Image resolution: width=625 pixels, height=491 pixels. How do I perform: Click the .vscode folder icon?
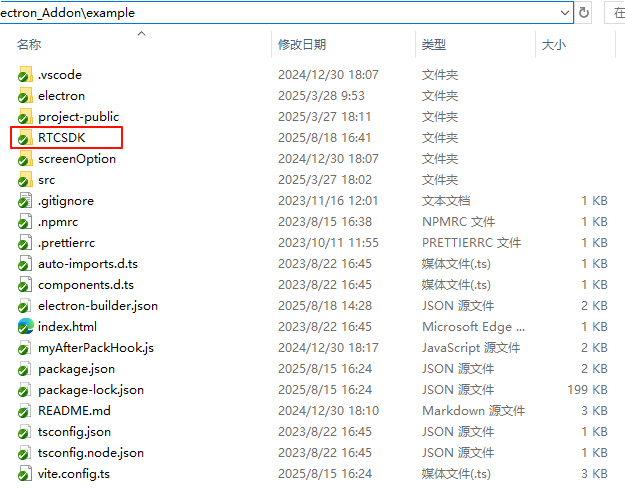pos(25,75)
